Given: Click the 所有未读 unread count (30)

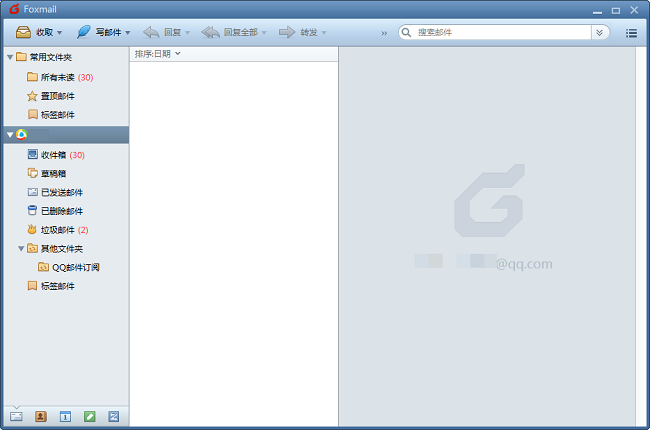Looking at the screenshot, I should pyautogui.click(x=85, y=78).
